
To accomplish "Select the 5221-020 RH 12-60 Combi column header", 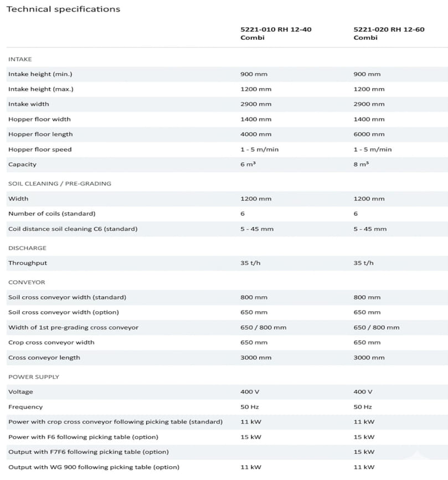I will pyautogui.click(x=389, y=33).
